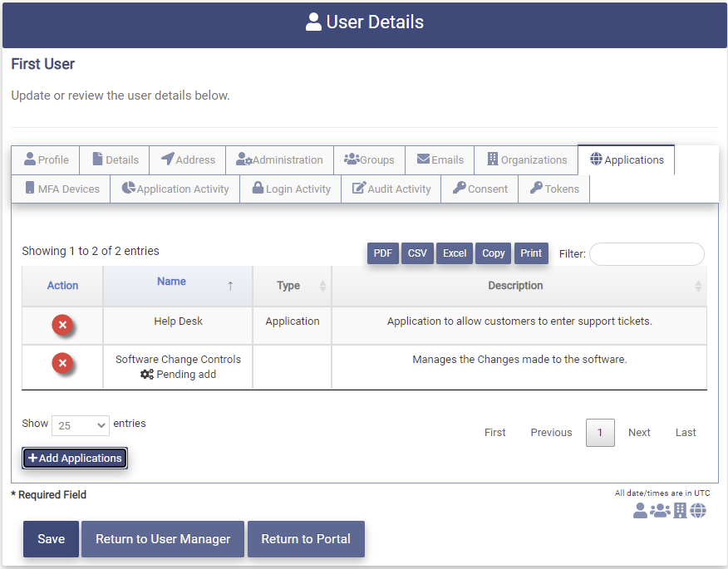The width and height of the screenshot is (728, 569).
Task: Export the table as PDF
Action: click(x=383, y=253)
